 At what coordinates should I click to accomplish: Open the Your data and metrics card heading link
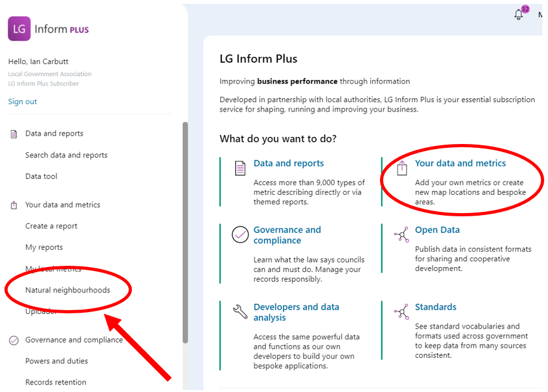click(x=460, y=163)
